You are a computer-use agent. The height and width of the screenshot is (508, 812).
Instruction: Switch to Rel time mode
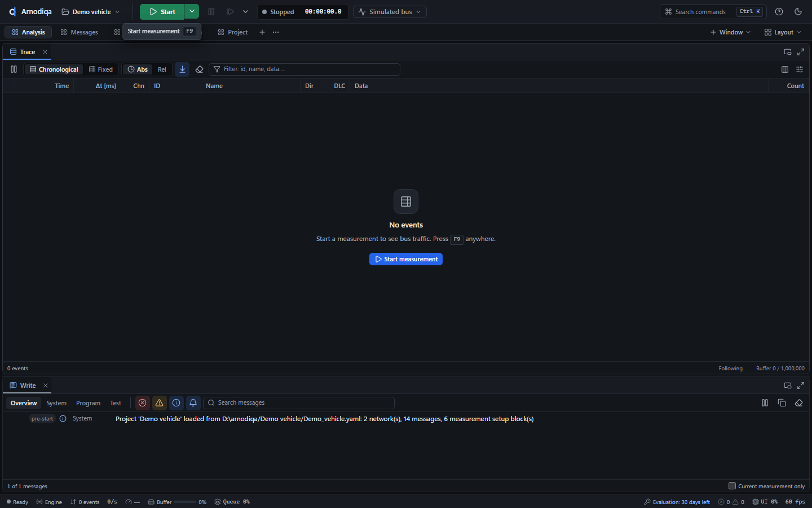(162, 69)
